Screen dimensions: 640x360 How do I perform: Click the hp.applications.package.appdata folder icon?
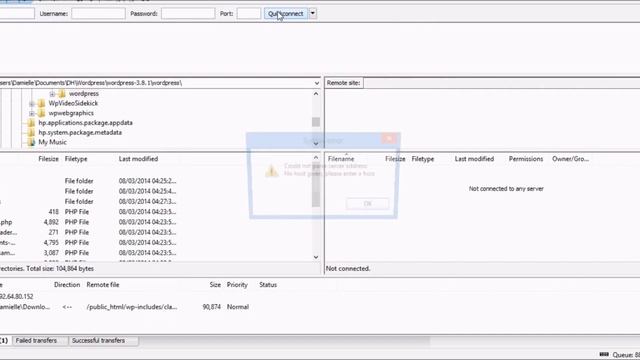[x=31, y=123]
